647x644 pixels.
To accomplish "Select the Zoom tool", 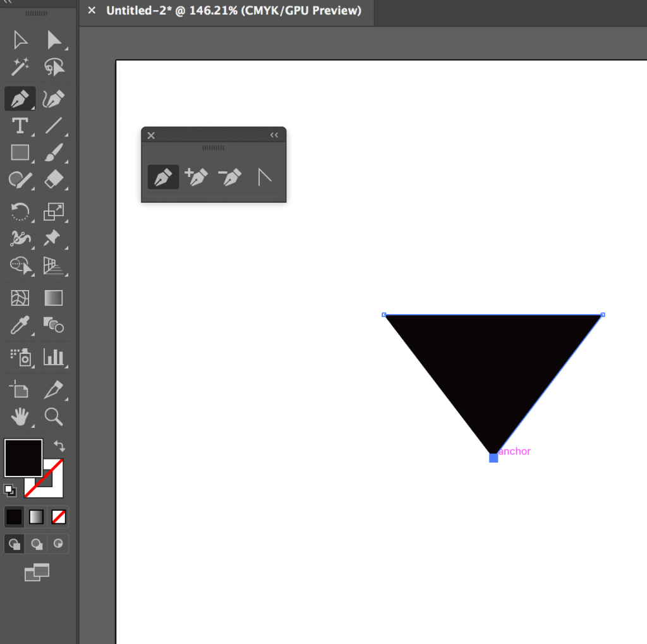I will pos(54,416).
